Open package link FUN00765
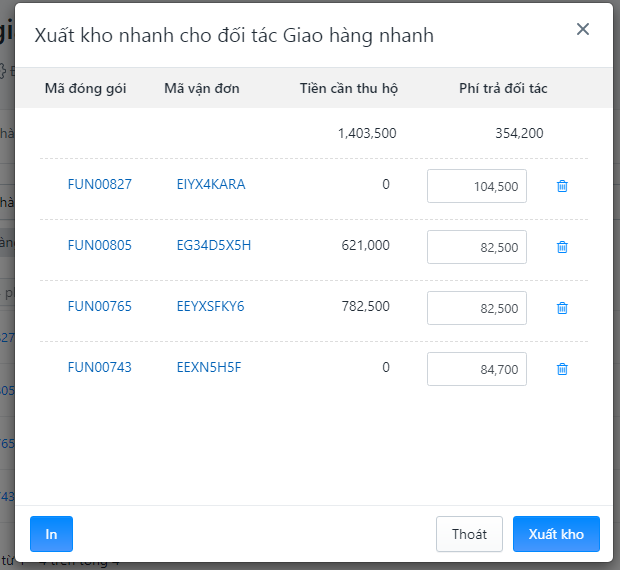The image size is (620, 570). [x=100, y=306]
